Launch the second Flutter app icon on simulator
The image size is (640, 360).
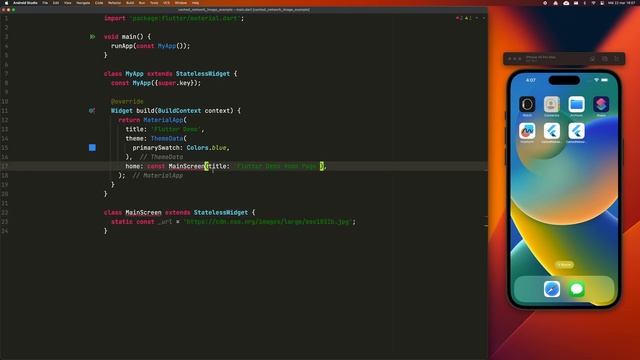point(576,131)
